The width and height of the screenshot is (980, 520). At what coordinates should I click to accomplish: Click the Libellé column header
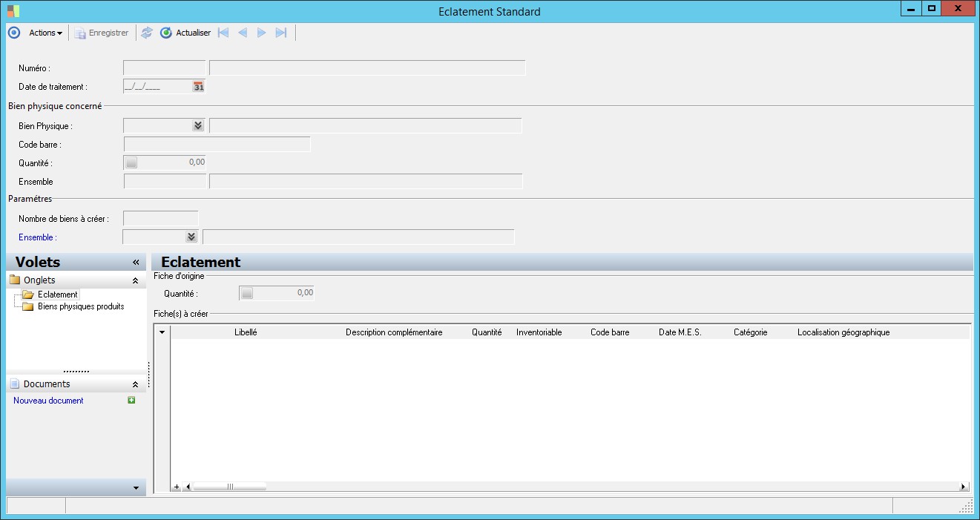click(x=246, y=332)
